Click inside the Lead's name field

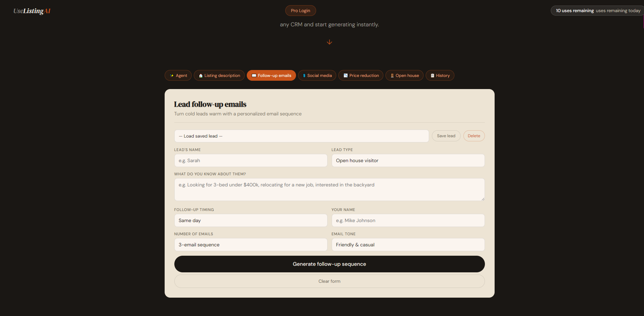251,160
